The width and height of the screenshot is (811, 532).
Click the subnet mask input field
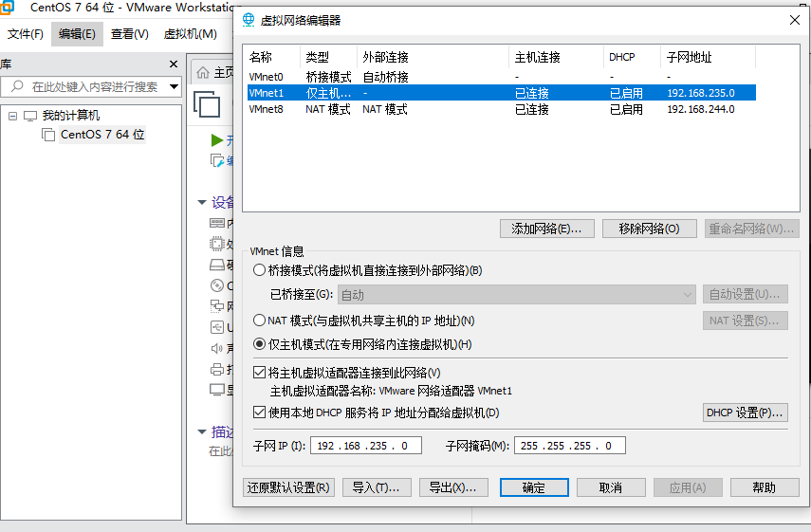pos(569,445)
